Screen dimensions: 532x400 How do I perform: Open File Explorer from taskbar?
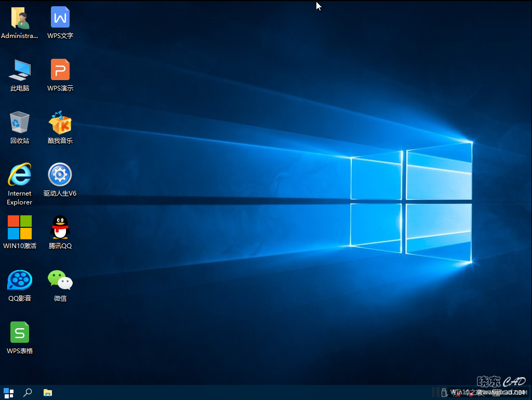(x=48, y=393)
